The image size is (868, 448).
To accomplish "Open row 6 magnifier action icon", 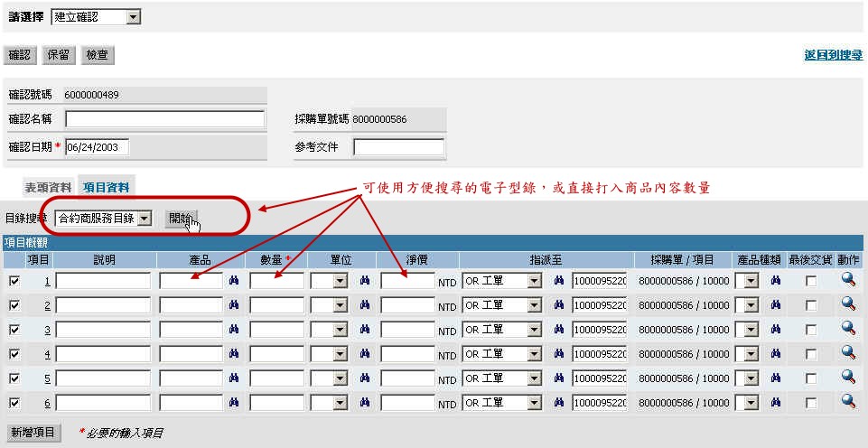I will point(848,401).
